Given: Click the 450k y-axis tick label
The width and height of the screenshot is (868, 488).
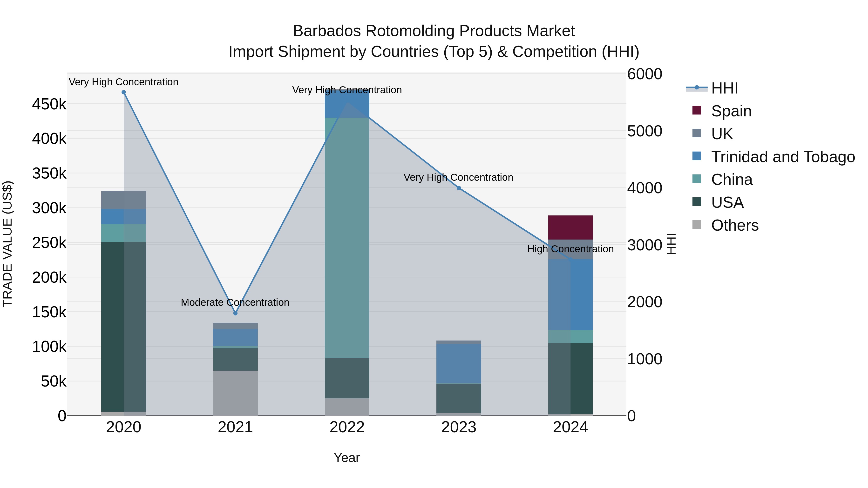Looking at the screenshot, I should 49,104.
